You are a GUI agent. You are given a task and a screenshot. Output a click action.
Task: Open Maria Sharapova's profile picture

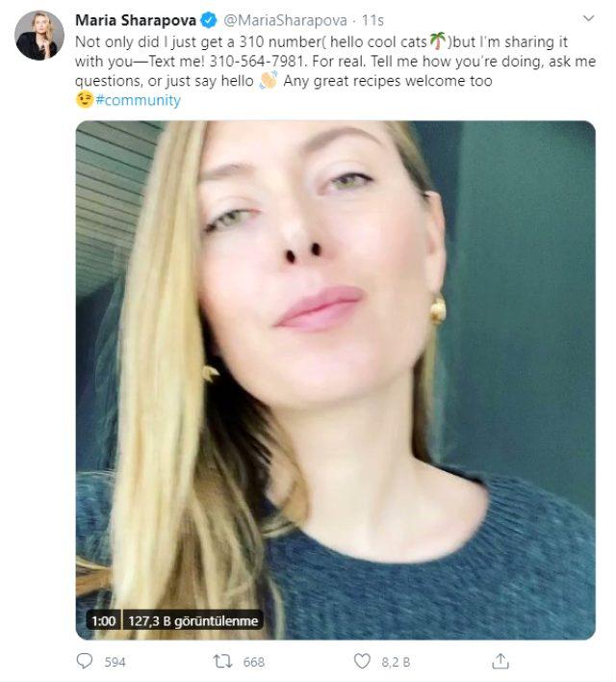click(39, 36)
